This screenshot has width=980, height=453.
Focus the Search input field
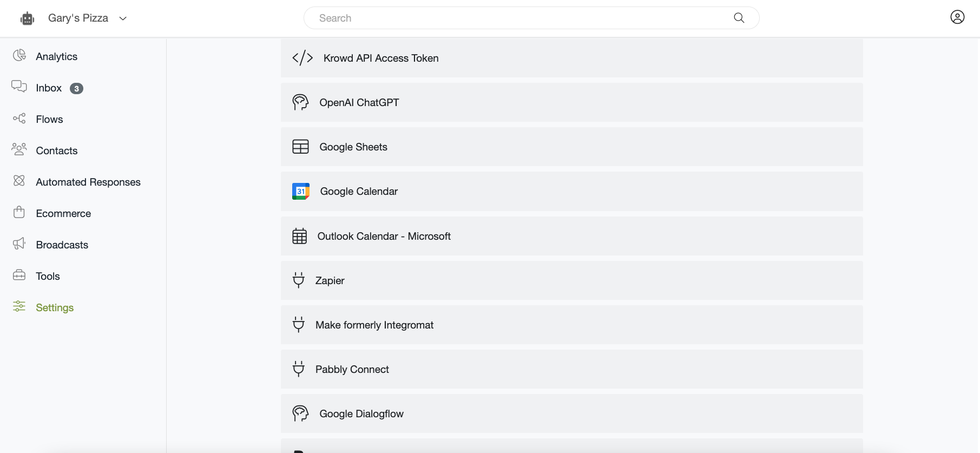click(x=519, y=18)
